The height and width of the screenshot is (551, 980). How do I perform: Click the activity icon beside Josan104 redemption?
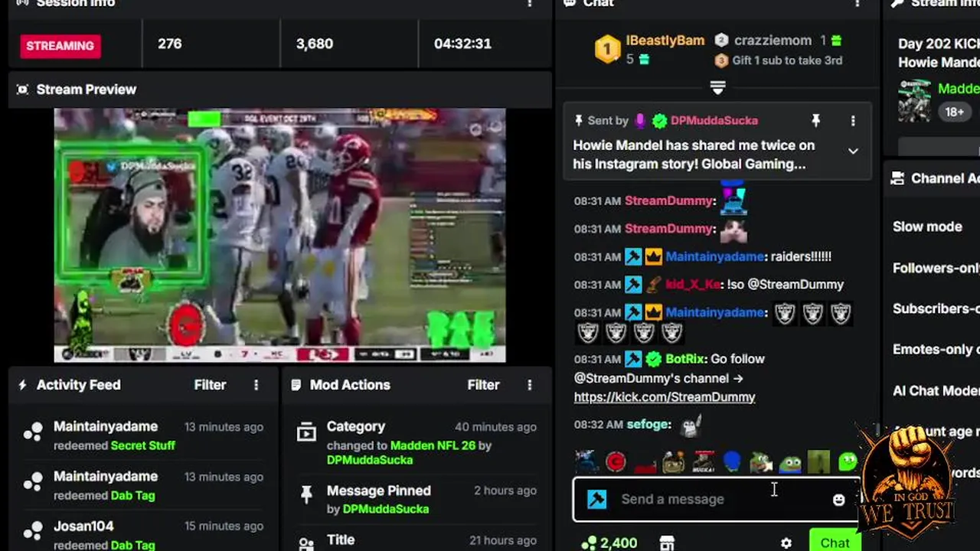33,532
